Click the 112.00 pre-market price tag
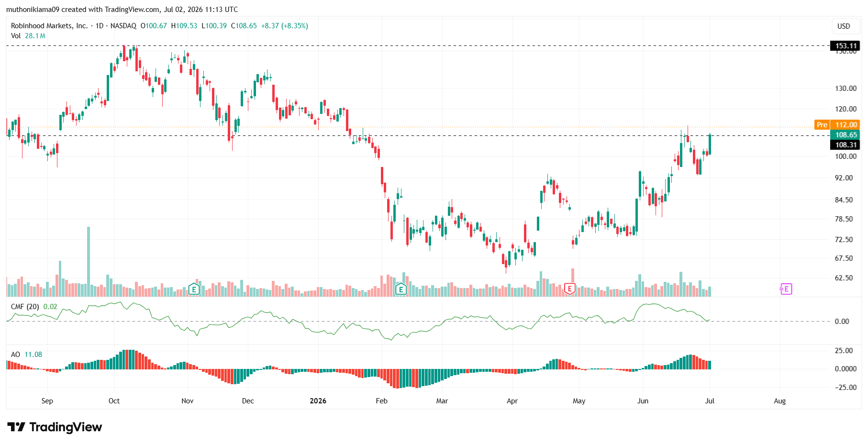The width and height of the screenshot is (868, 445). tap(846, 124)
